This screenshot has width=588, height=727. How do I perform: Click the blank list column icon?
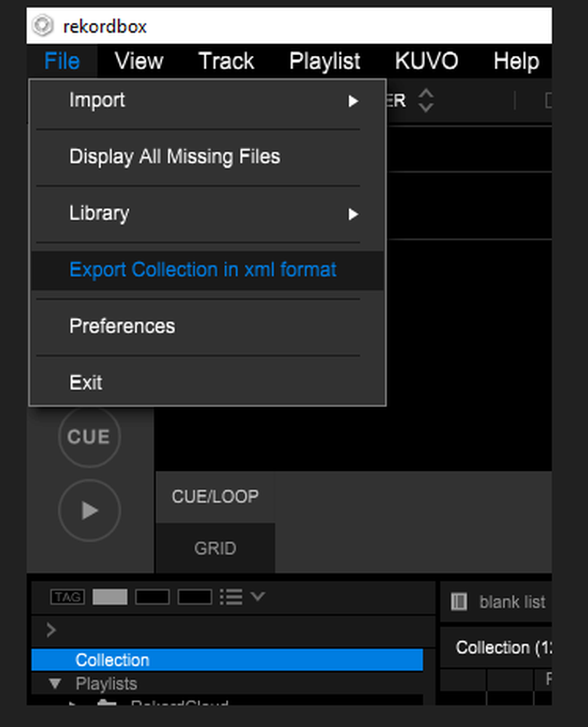459,602
